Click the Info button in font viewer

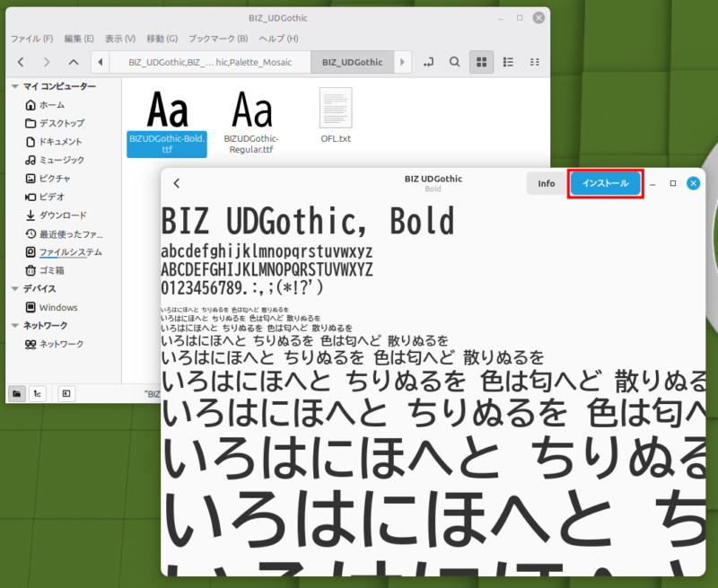pos(546,183)
